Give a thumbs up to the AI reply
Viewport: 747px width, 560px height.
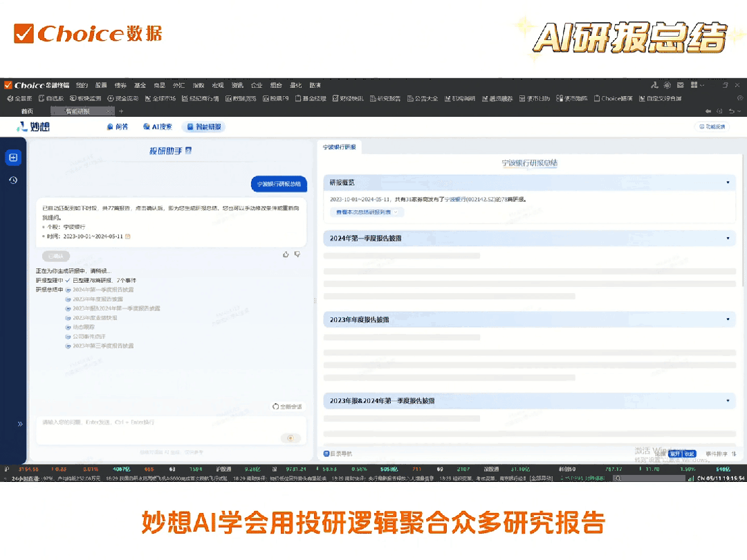pos(286,254)
